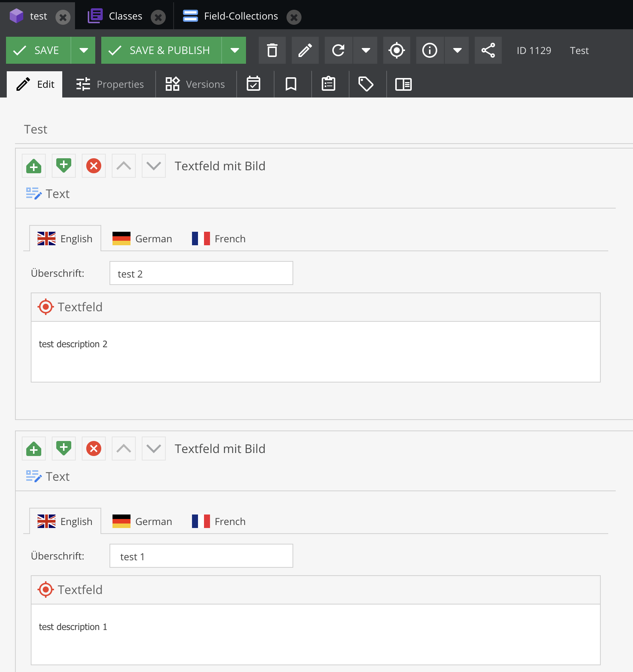The width and height of the screenshot is (633, 672).
Task: Click the Save & Publish button
Action: (x=161, y=50)
